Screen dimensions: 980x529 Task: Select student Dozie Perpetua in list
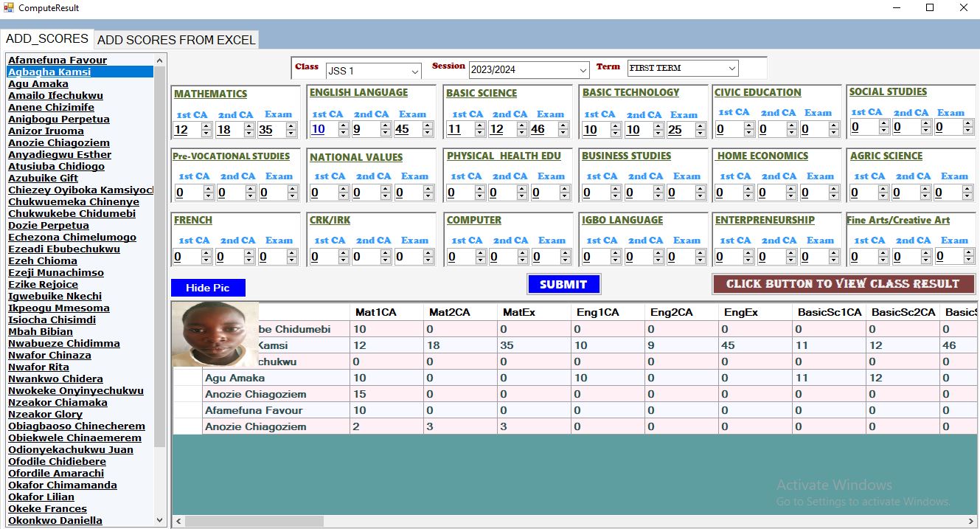point(49,225)
